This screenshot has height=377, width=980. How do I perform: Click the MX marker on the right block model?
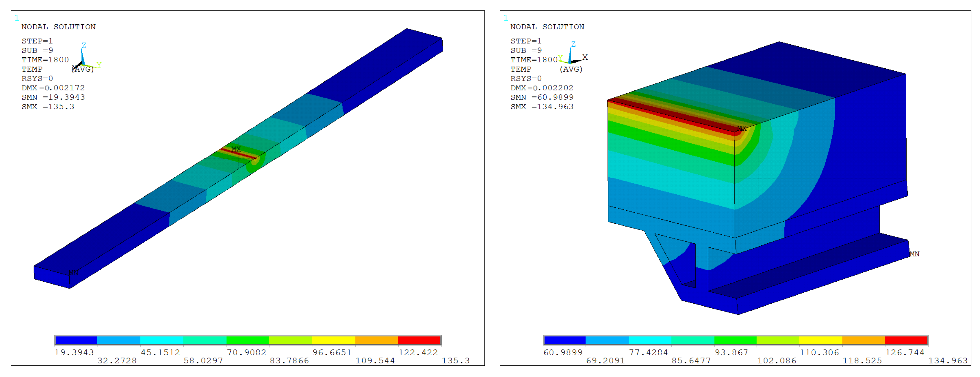[742, 128]
